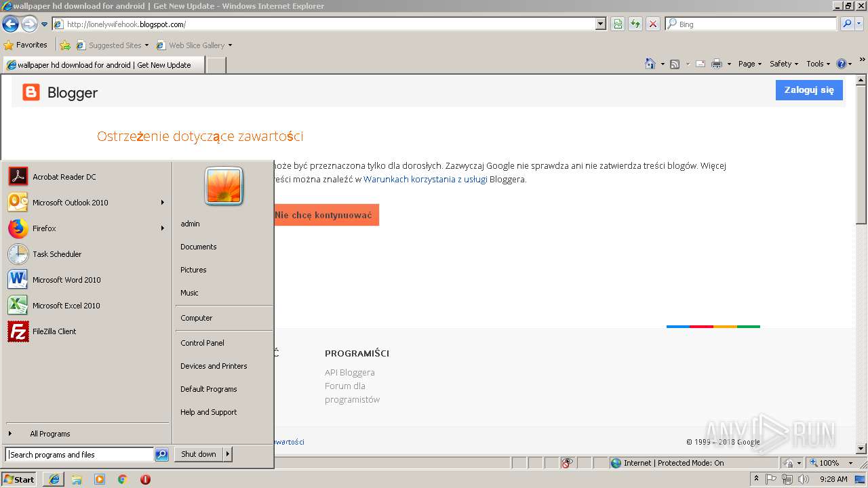
Task: Open the Tools menu dropdown
Action: (818, 64)
